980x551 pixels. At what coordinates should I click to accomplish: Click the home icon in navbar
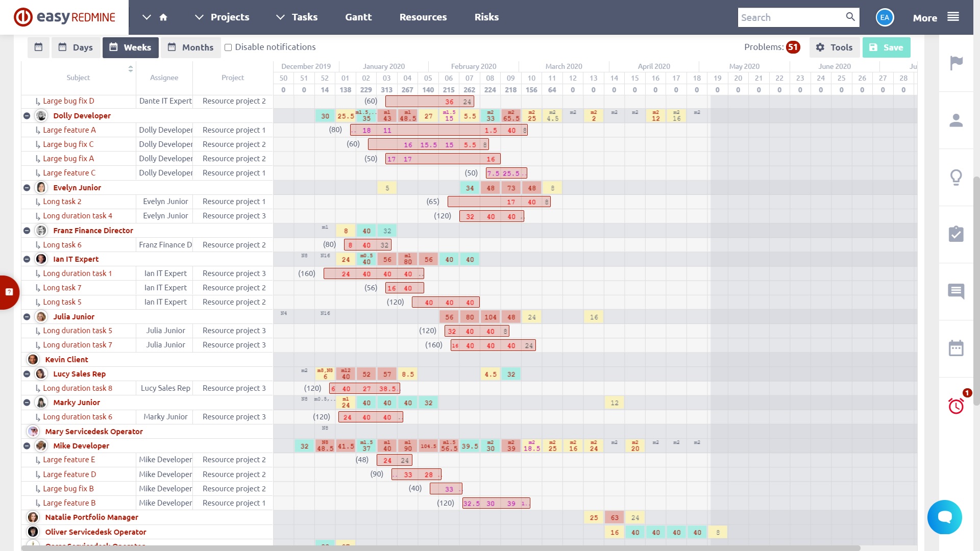[163, 17]
